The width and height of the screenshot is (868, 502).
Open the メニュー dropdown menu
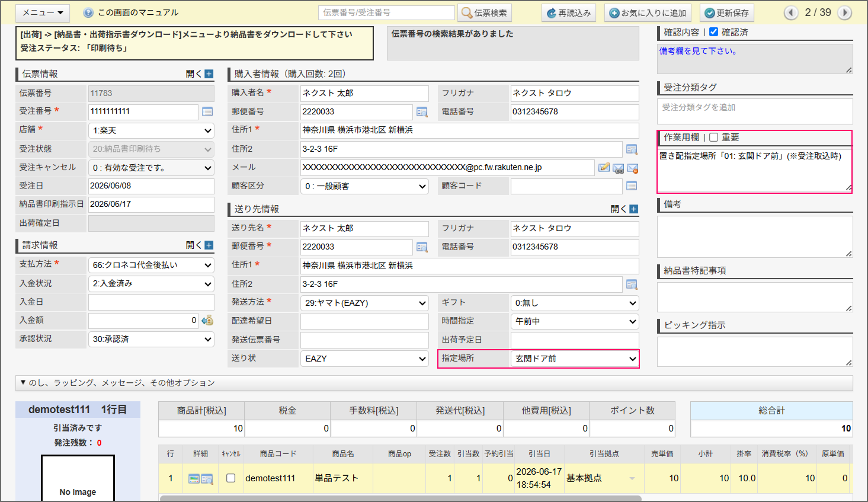[x=43, y=12]
